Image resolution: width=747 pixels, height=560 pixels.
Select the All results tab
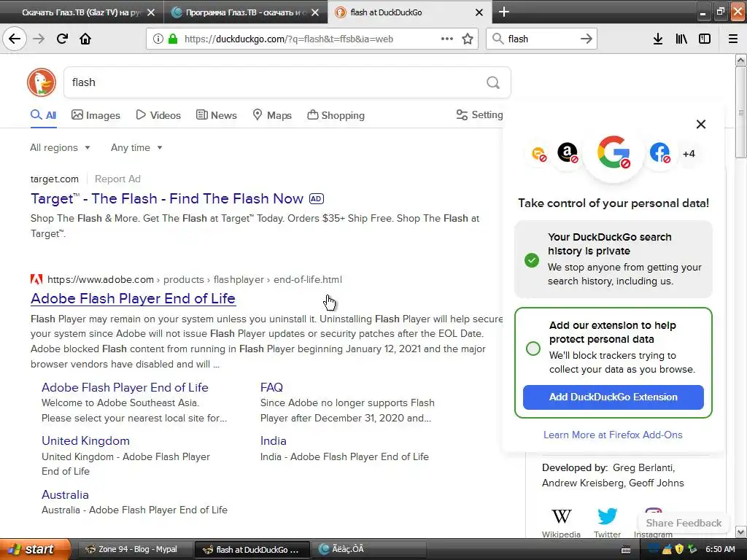[x=43, y=114]
